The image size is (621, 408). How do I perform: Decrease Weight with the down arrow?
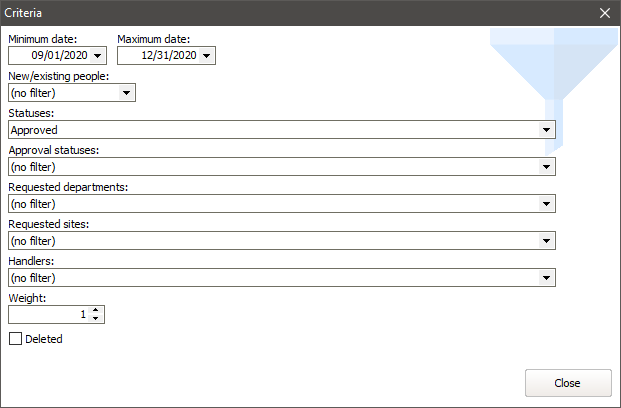tap(96, 319)
